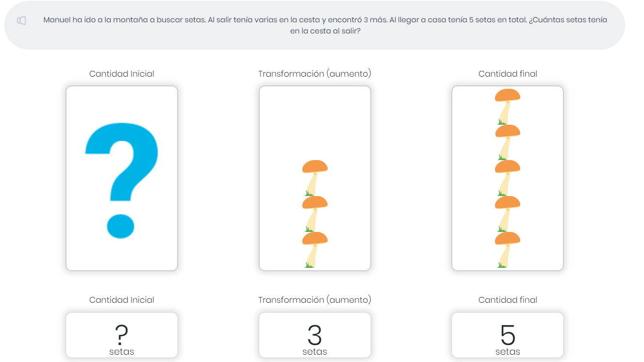Click second mushroom from top in Cantidad final

pyautogui.click(x=508, y=143)
